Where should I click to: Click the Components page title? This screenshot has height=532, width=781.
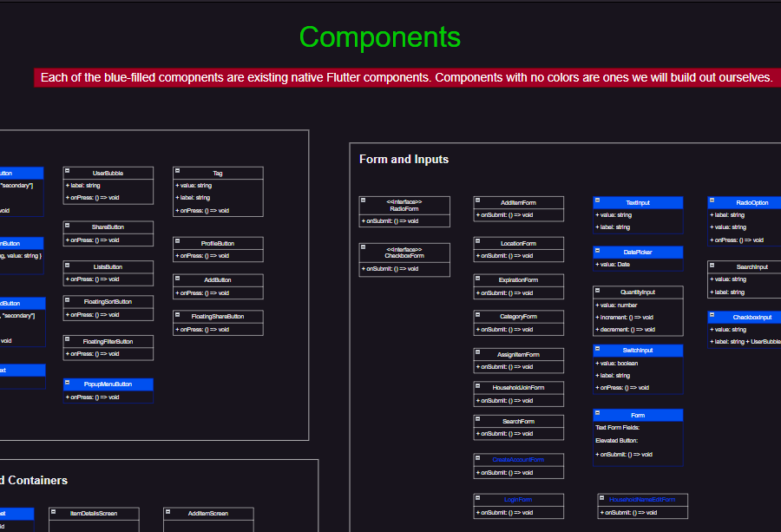(379, 38)
